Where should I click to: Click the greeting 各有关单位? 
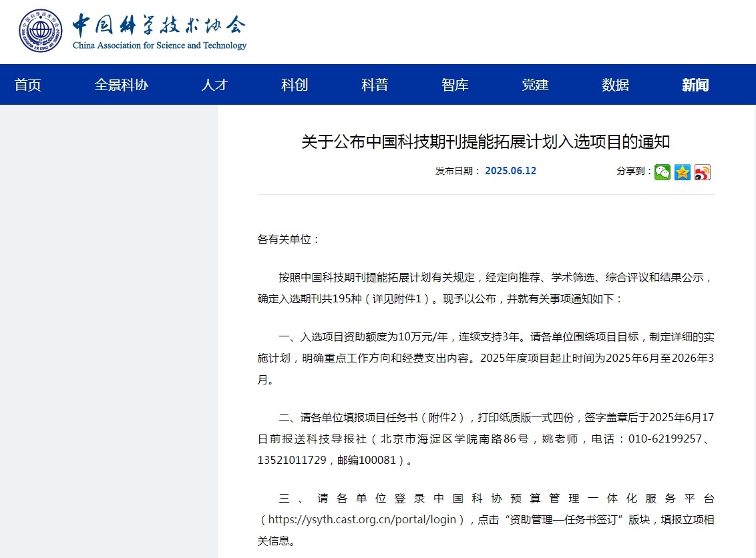[289, 240]
